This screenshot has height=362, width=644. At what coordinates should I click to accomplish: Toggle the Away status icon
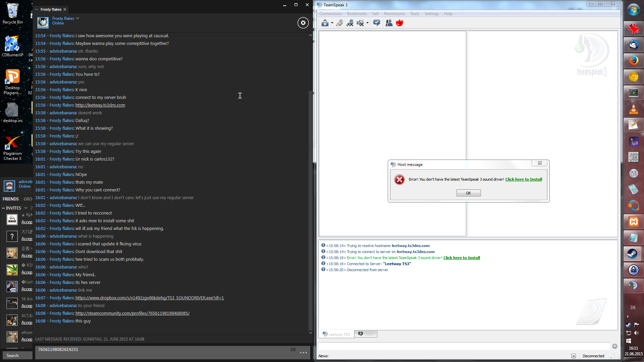pos(325,23)
